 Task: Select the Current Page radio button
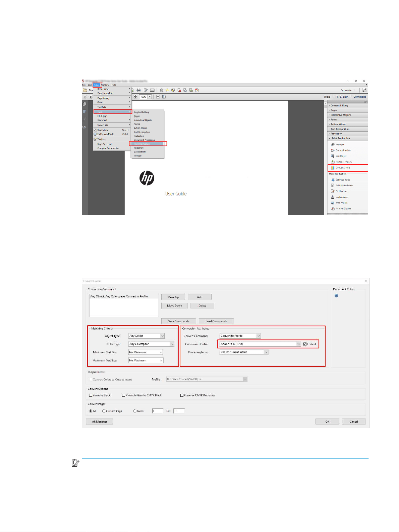tap(104, 411)
